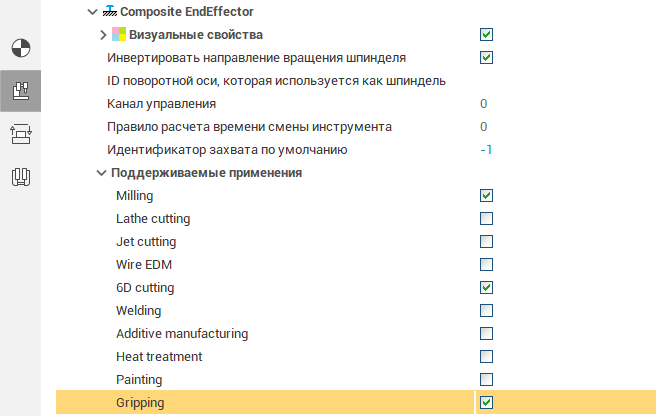Collapse the Поддерживаемые применения group

[101, 173]
